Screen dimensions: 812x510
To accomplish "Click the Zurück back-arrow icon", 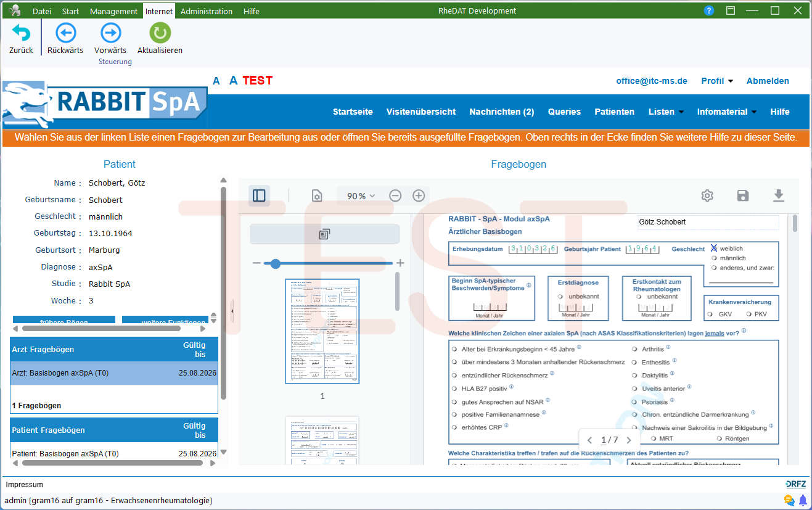I will pos(21,33).
